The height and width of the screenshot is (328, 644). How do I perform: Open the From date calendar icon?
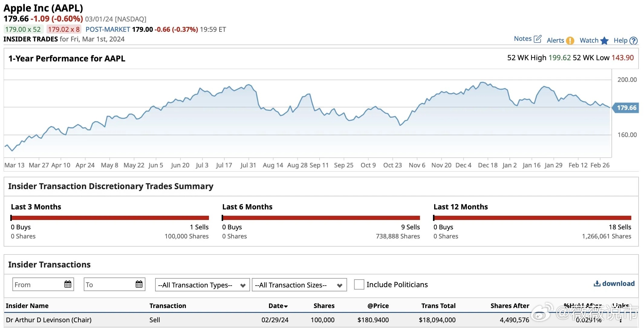pyautogui.click(x=68, y=284)
